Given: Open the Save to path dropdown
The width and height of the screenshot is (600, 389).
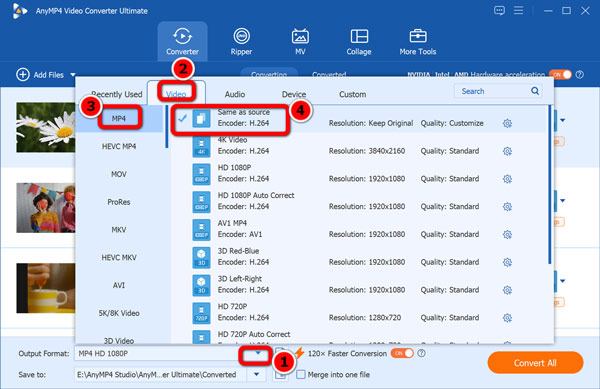Looking at the screenshot, I should pos(256,374).
